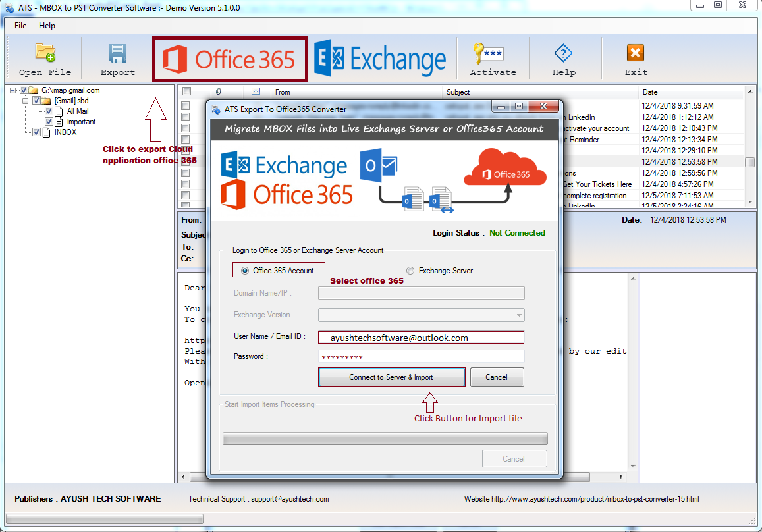Select email dated 12/4/2018 12:10:43 PM
The width and height of the screenshot is (762, 532).
tap(680, 128)
